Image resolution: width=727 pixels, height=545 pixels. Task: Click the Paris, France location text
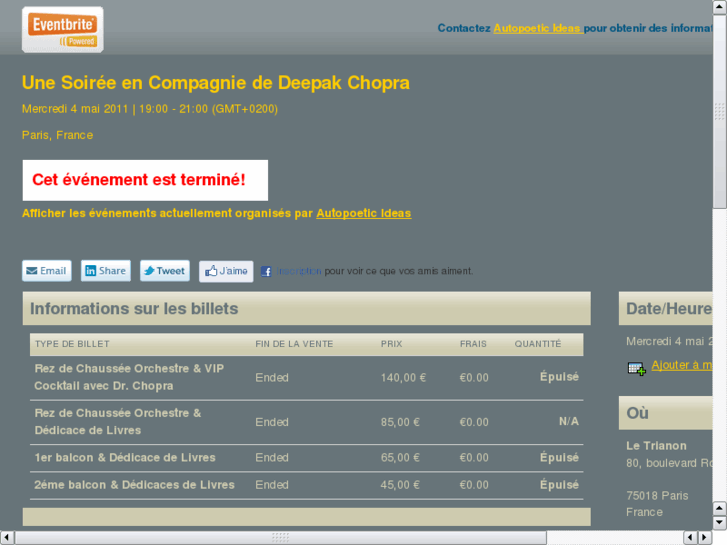pyautogui.click(x=57, y=135)
